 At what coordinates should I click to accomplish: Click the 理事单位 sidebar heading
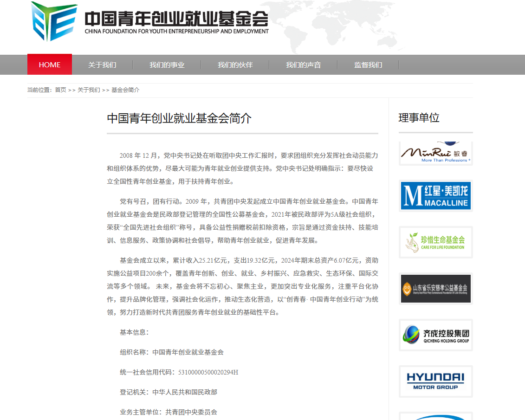pyautogui.click(x=419, y=118)
